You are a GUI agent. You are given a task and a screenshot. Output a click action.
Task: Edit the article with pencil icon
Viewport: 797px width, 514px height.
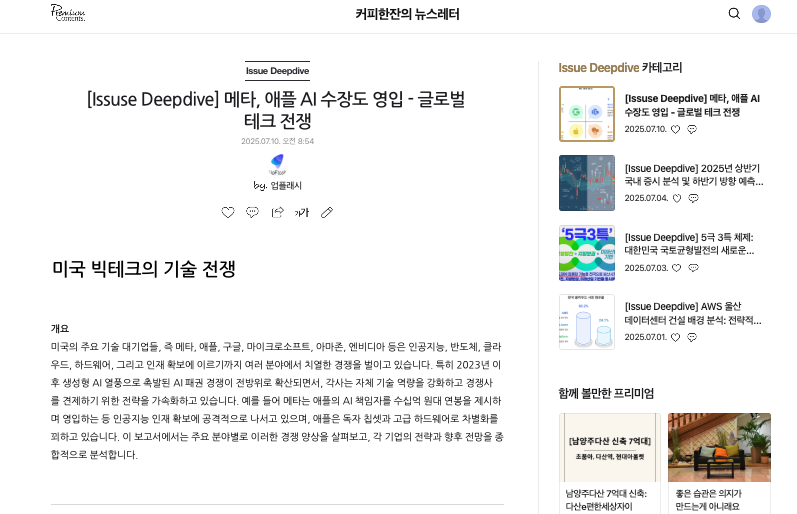[x=327, y=213]
